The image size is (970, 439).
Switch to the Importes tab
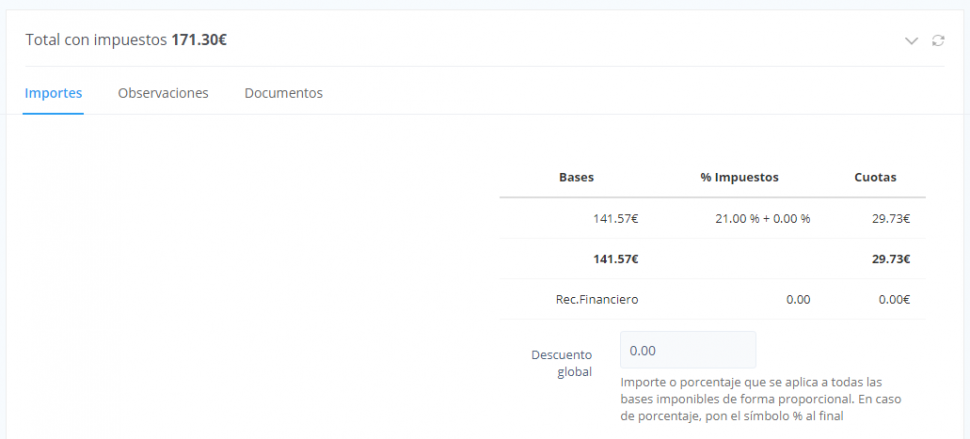(53, 93)
